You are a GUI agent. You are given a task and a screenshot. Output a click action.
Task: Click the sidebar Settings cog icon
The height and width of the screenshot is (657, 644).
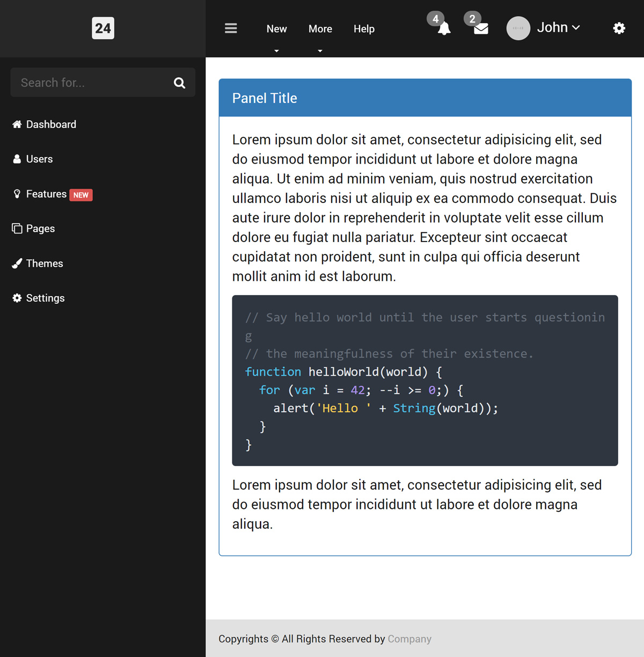[17, 298]
